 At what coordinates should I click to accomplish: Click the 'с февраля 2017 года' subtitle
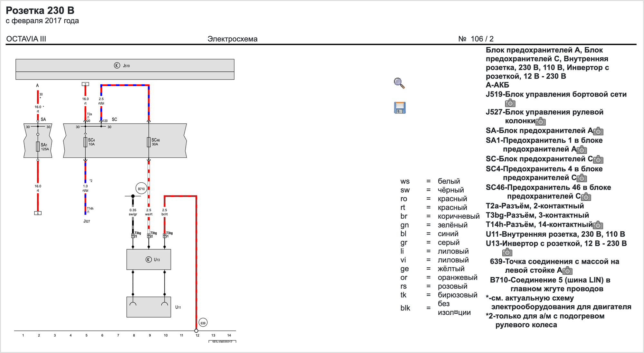click(42, 21)
